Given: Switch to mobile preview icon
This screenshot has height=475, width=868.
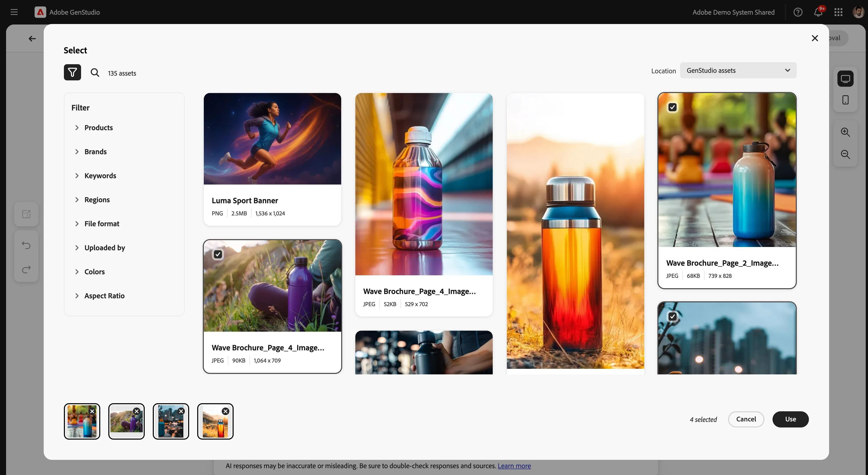Looking at the screenshot, I should 846,100.
